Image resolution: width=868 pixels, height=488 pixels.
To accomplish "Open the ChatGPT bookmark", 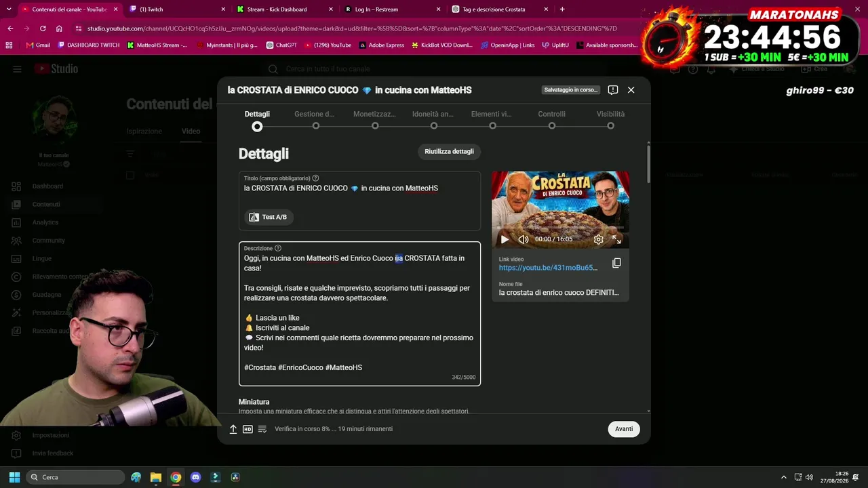I will [281, 45].
